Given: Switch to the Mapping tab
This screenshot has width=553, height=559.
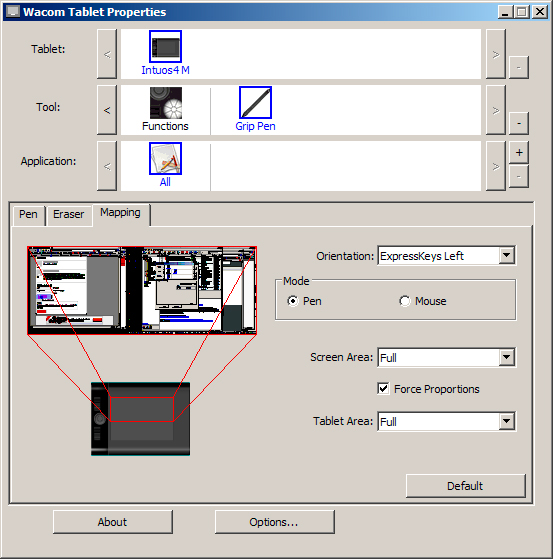Looking at the screenshot, I should pos(121,213).
